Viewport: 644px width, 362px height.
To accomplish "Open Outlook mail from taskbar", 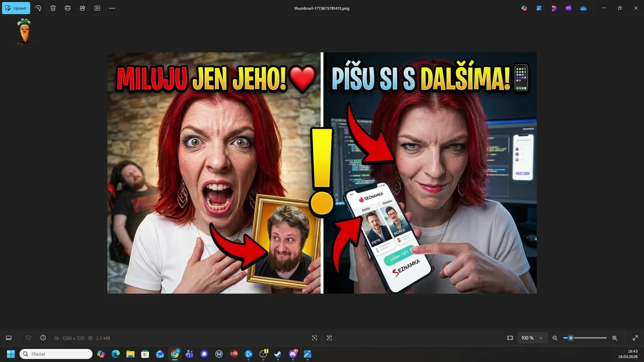I will click(x=160, y=354).
